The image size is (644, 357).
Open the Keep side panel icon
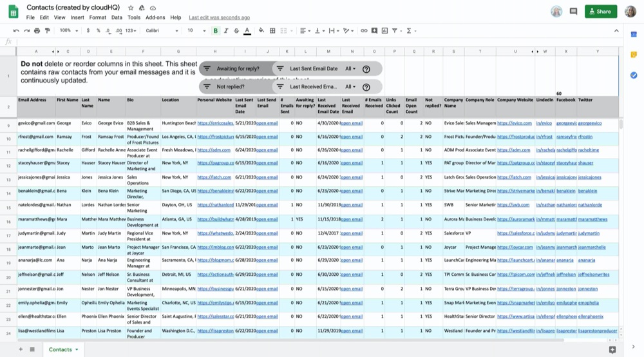tap(634, 55)
